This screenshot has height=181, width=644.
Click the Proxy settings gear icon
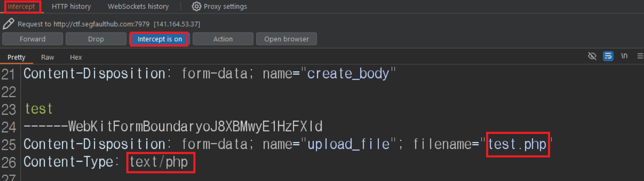coord(196,6)
